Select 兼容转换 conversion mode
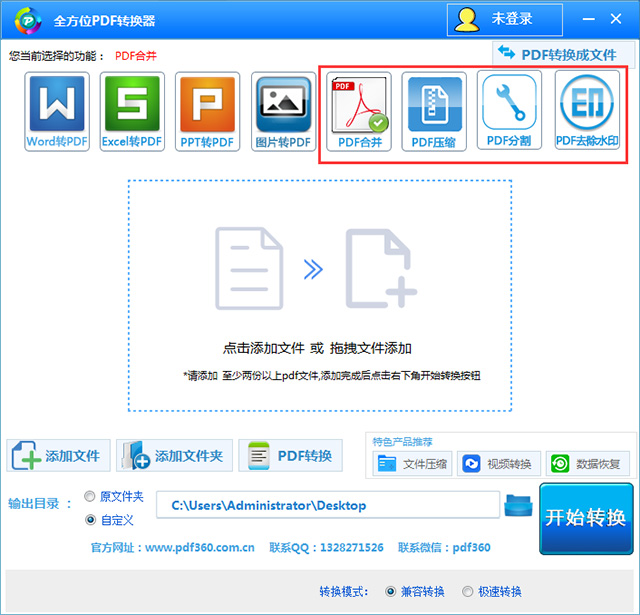The width and height of the screenshot is (640, 615). (x=391, y=591)
